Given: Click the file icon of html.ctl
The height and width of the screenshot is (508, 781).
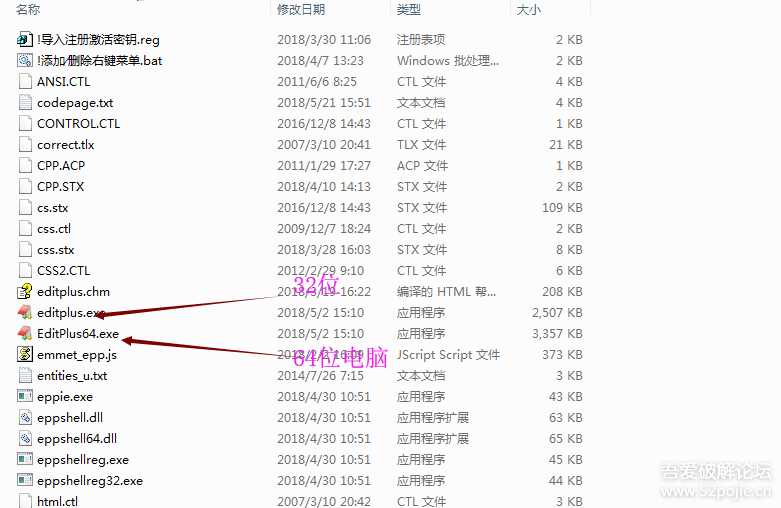Looking at the screenshot, I should (25, 501).
